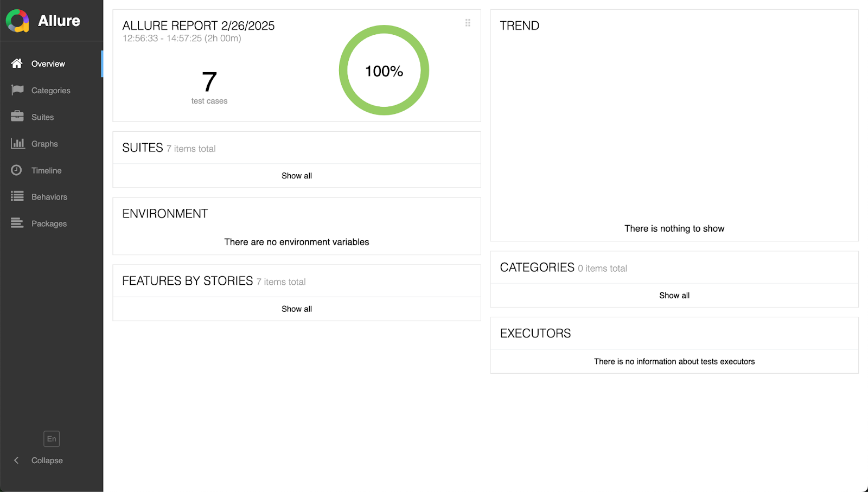Screen dimensions: 868x492
Task: Collapse the sidebar with chevron arrow
Action: [x=16, y=460]
